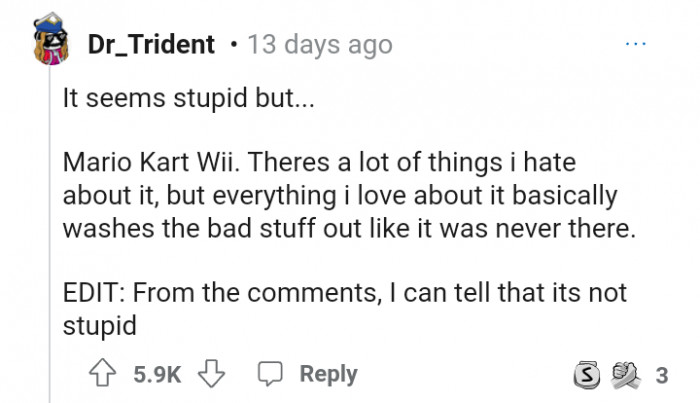The width and height of the screenshot is (700, 403).
Task: Upvote Dr_Trident's comment
Action: pyautogui.click(x=103, y=373)
